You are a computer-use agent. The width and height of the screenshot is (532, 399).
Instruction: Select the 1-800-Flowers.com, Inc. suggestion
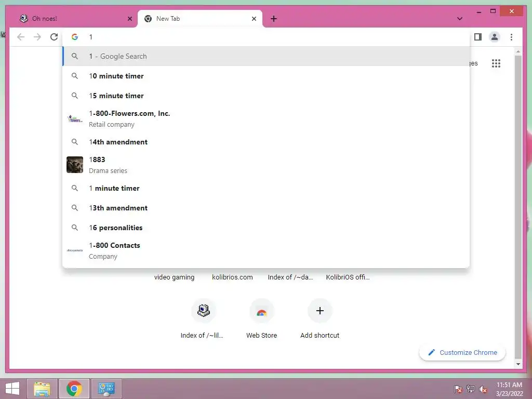tap(266, 119)
